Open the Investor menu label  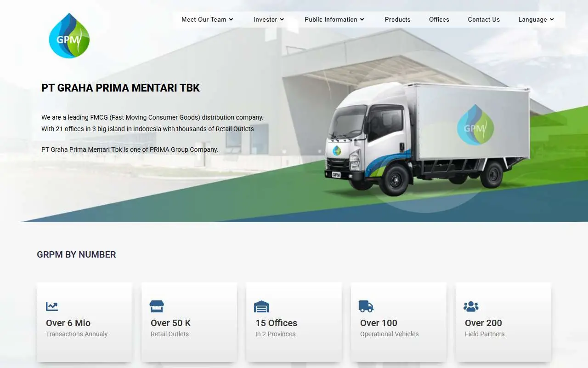(266, 20)
